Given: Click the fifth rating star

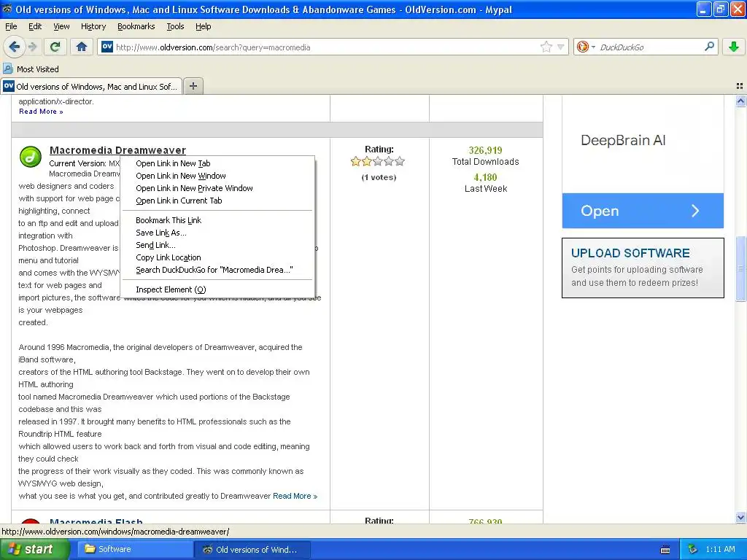Looking at the screenshot, I should click(400, 161).
